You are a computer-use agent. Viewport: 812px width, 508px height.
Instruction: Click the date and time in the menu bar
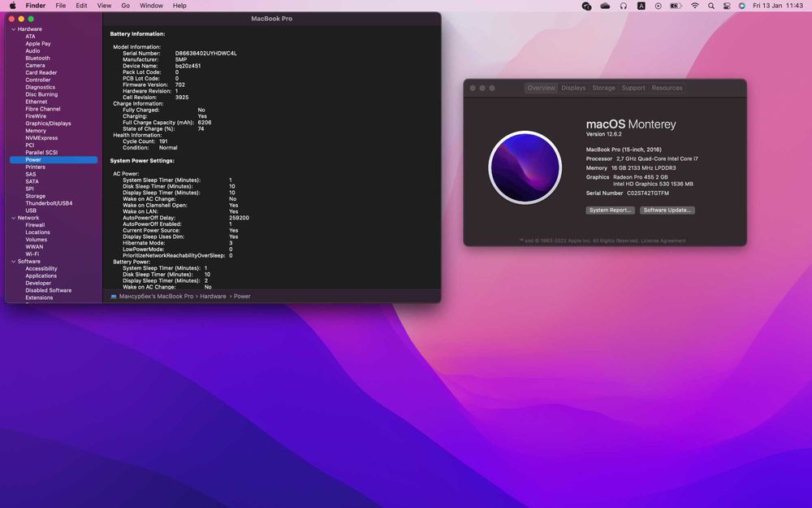[778, 6]
